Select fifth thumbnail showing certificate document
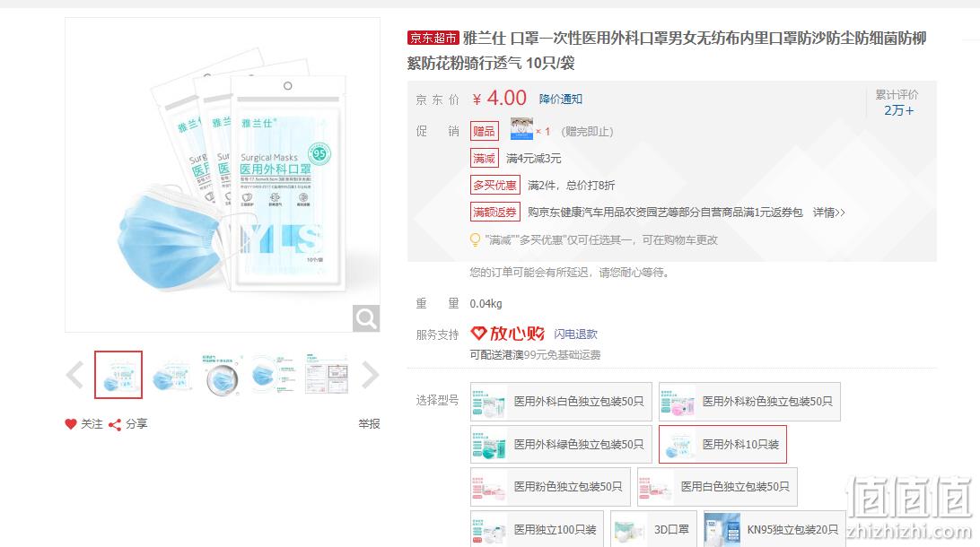The image size is (980, 547). coord(327,375)
